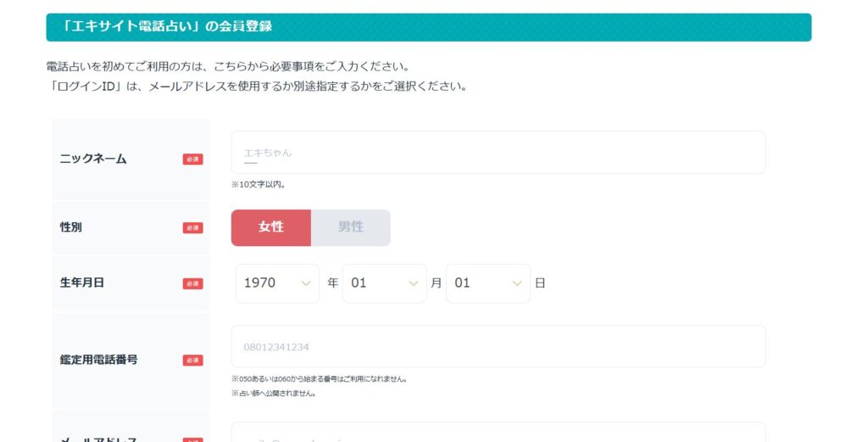Viewport: 868px width, 442px height.
Task: Click into the phone number input field
Action: tap(498, 346)
